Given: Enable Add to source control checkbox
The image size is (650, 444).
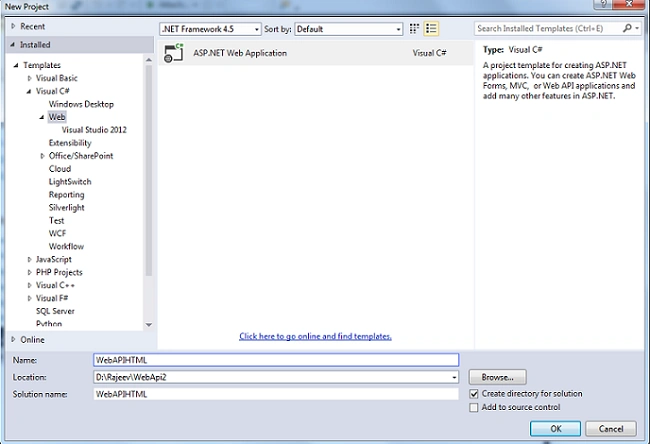Looking at the screenshot, I should [474, 408].
